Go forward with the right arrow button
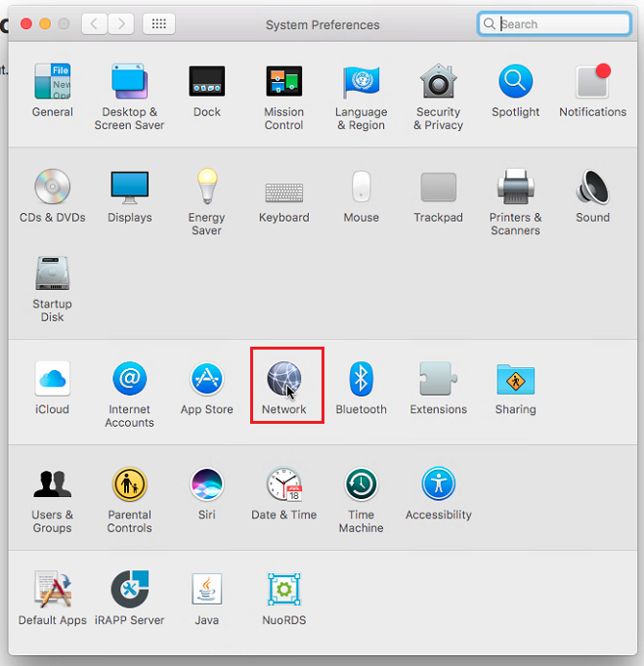Image resolution: width=644 pixels, height=666 pixels. coord(121,23)
